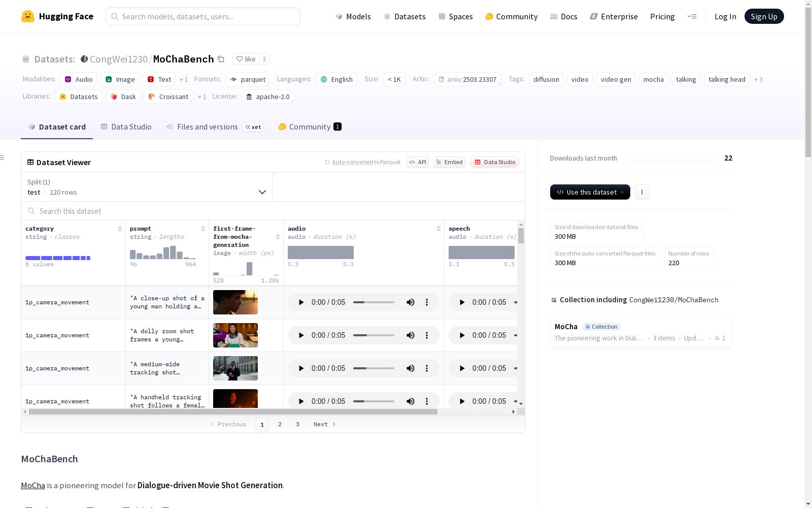Screen dimensions: 812x508
Task: Expand the Split test dropdown
Action: pos(147,187)
